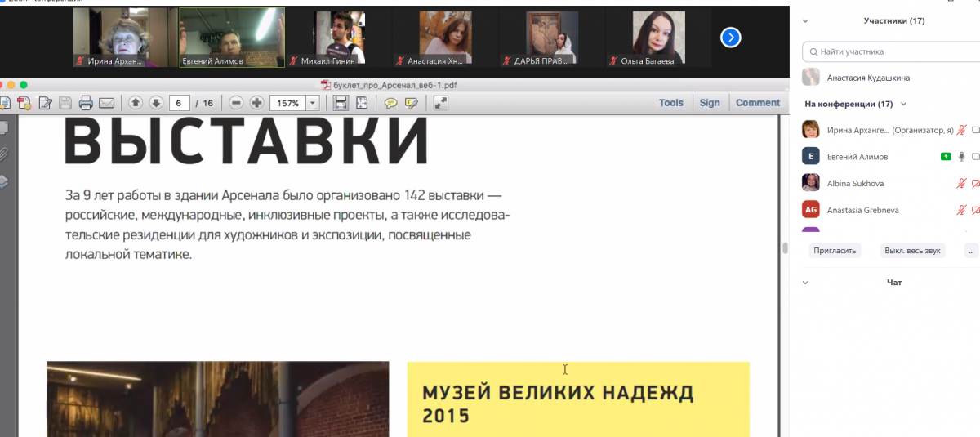Click the МУЗЕЙ ВЕЛИКИХ НАДЕЖД 2015 heading
The height and width of the screenshot is (437, 980).
click(558, 404)
